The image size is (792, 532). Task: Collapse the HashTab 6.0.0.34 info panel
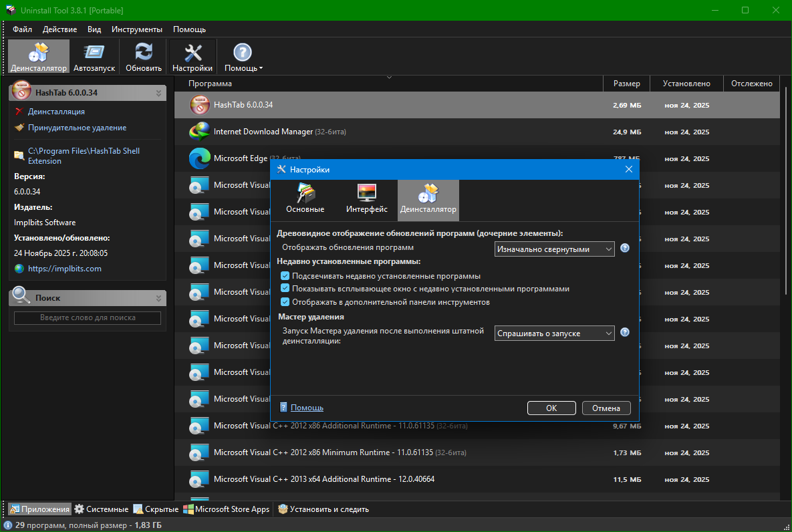coord(158,93)
